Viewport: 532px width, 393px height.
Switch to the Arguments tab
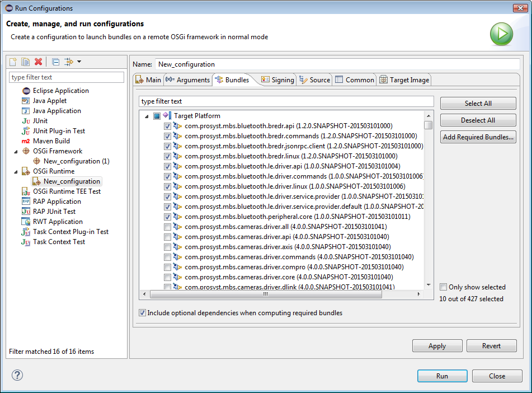coord(188,80)
